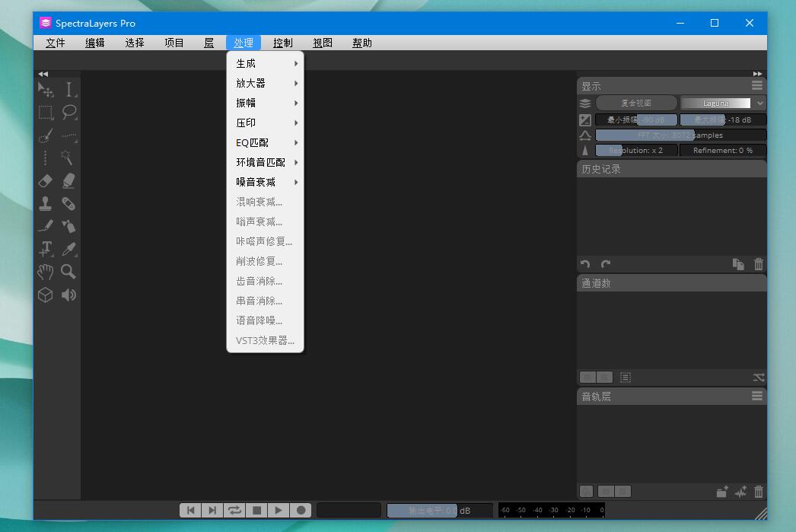This screenshot has height=532, width=796.
Task: Select the rectangular marquee selection tool
Action: 46,112
